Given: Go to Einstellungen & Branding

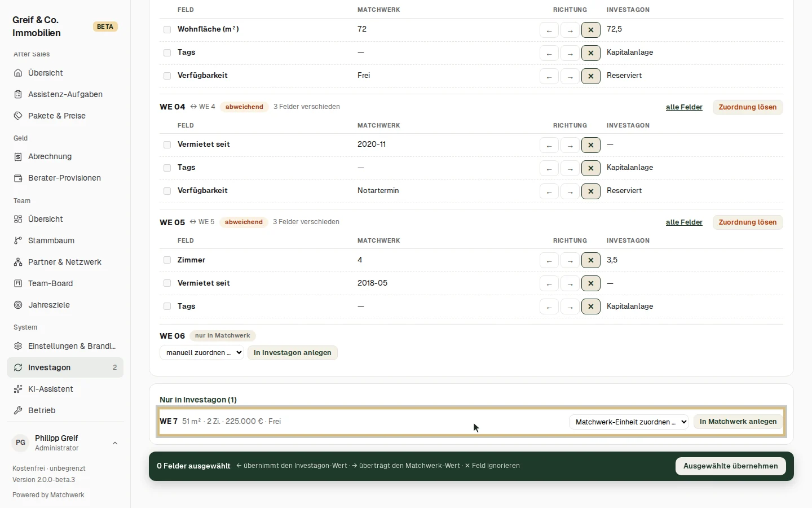Looking at the screenshot, I should coord(65,346).
